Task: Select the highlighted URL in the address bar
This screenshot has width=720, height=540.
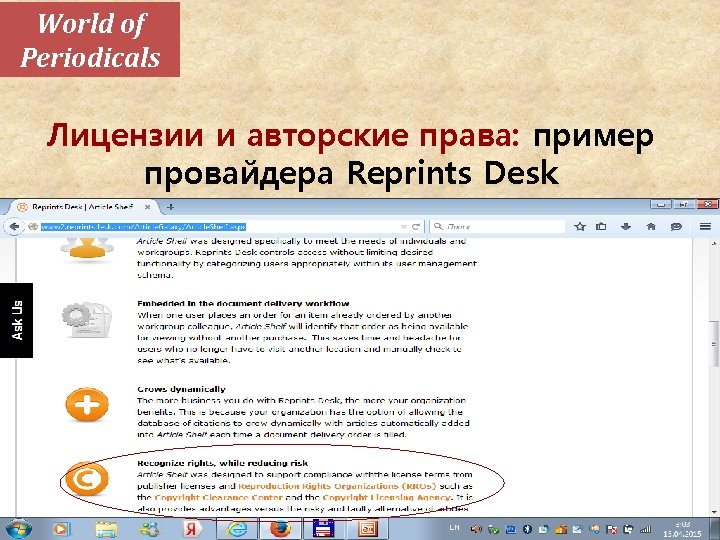Action: [143, 226]
